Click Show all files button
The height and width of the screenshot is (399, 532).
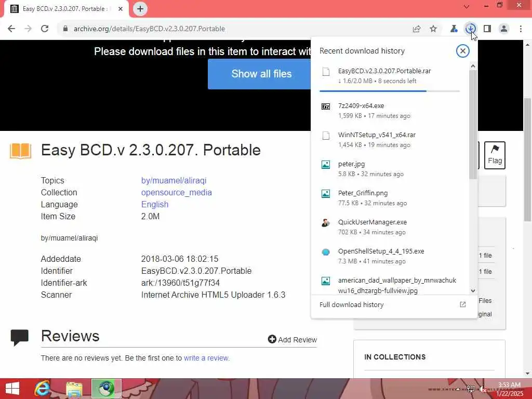pos(261,74)
